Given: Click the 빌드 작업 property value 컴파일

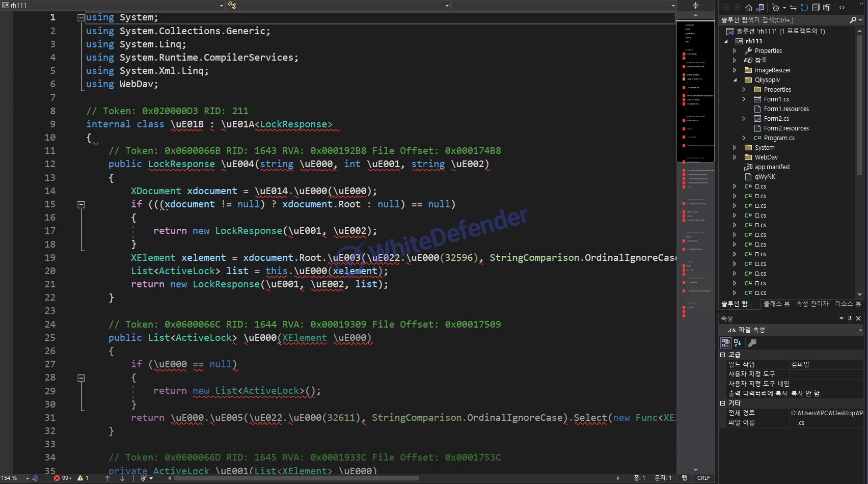Looking at the screenshot, I should pyautogui.click(x=826, y=364).
